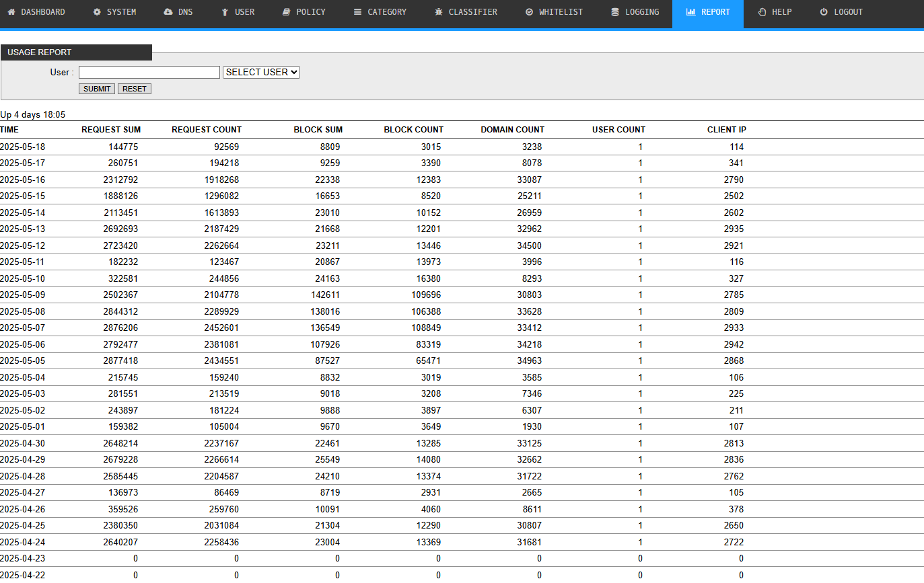
Task: Focus the User text input field
Action: 149,72
